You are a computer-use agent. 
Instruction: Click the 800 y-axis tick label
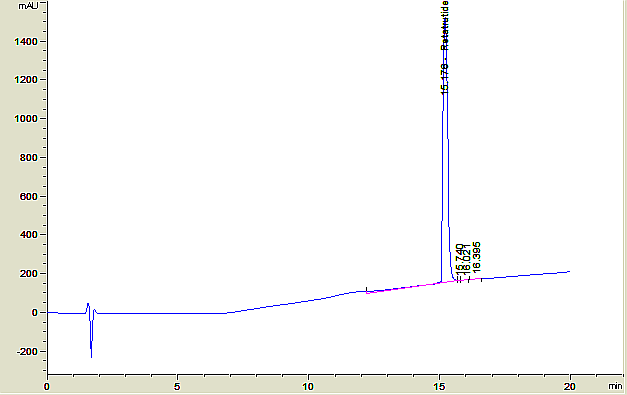coord(28,158)
